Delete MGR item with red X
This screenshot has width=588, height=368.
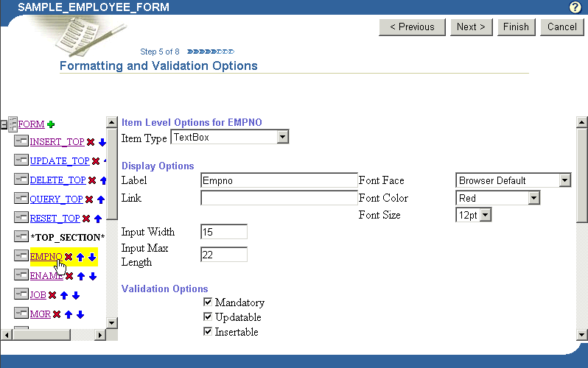click(57, 314)
